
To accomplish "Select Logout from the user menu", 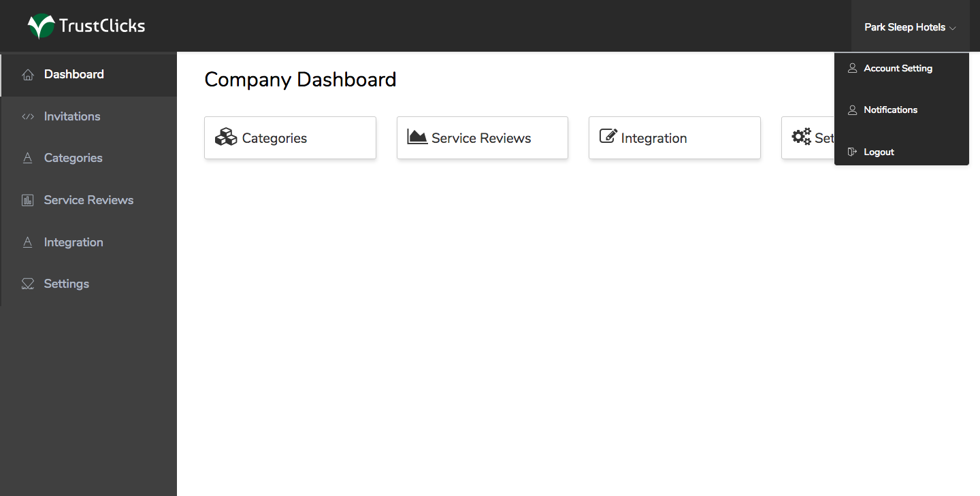I will pos(879,152).
